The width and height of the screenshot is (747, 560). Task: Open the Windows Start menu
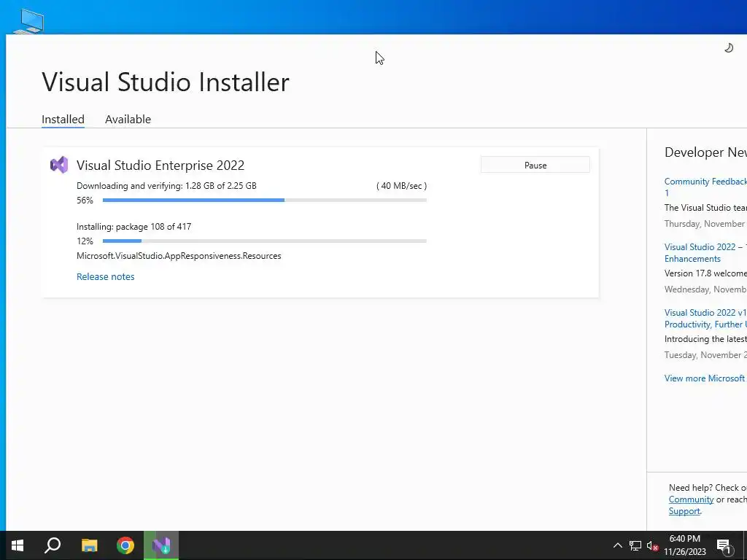point(18,545)
